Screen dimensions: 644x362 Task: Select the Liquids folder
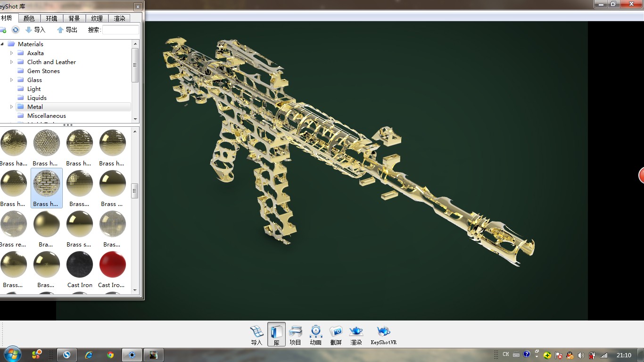37,98
